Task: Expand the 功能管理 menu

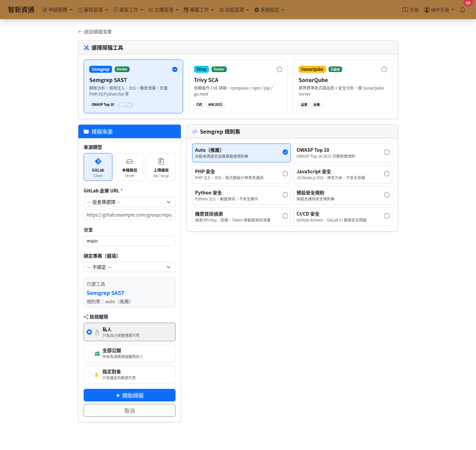Action: 234,10
